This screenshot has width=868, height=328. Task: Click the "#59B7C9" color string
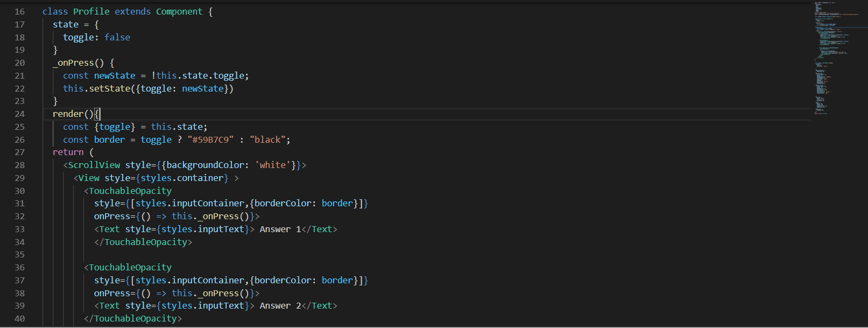[x=210, y=139]
